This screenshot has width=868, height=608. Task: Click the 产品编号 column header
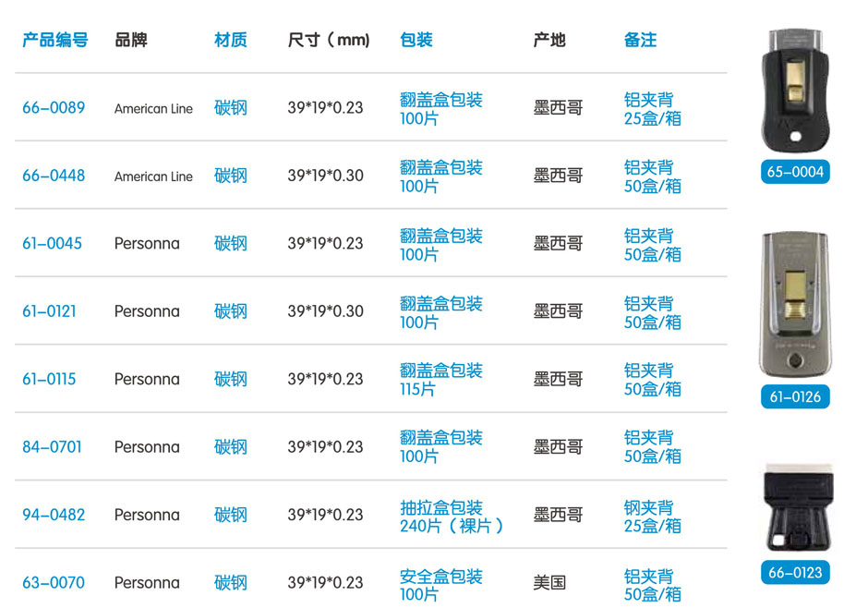click(x=55, y=41)
